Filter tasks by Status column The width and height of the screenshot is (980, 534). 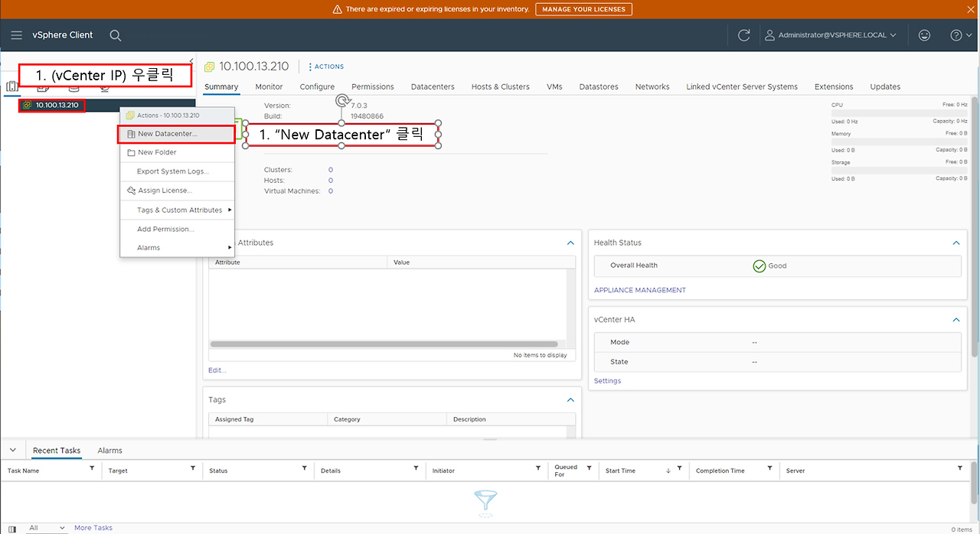pyautogui.click(x=305, y=467)
